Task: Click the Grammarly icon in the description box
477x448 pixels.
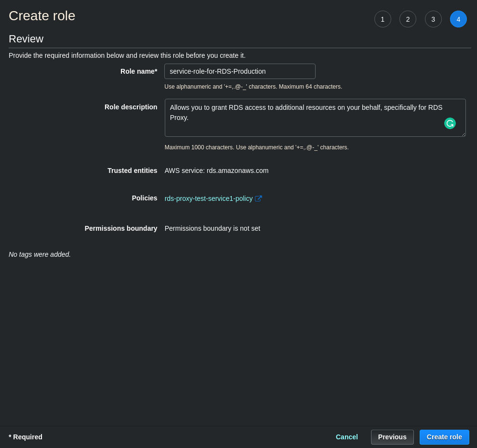Action: tap(450, 123)
